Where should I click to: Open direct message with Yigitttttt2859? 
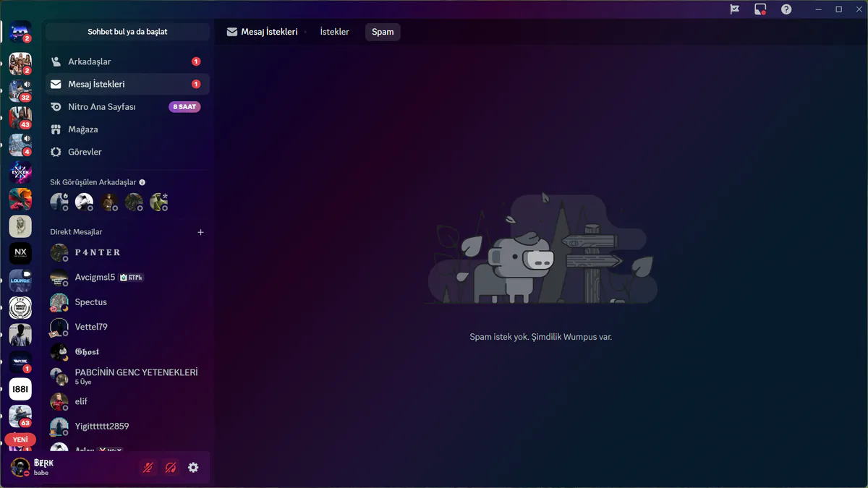coord(127,426)
